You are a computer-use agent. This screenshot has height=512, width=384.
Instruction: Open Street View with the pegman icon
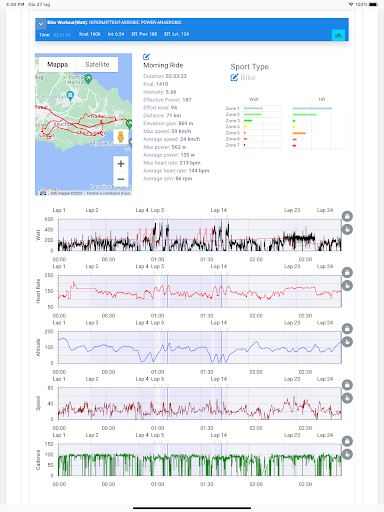tap(121, 137)
